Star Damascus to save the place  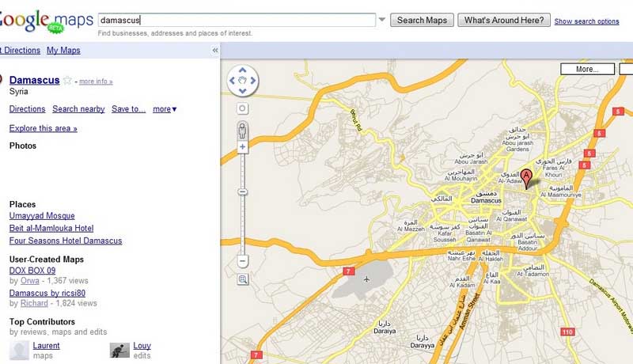point(67,81)
